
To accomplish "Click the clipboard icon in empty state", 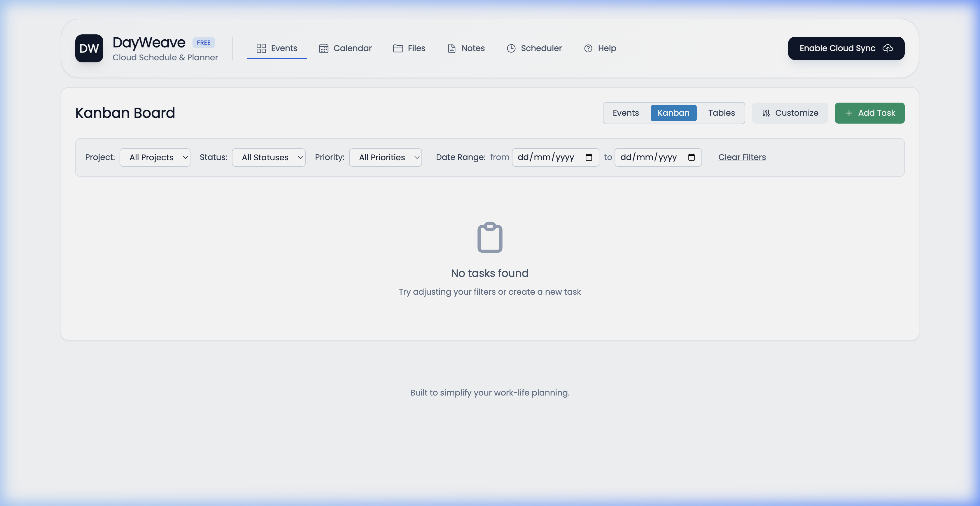I will [490, 237].
